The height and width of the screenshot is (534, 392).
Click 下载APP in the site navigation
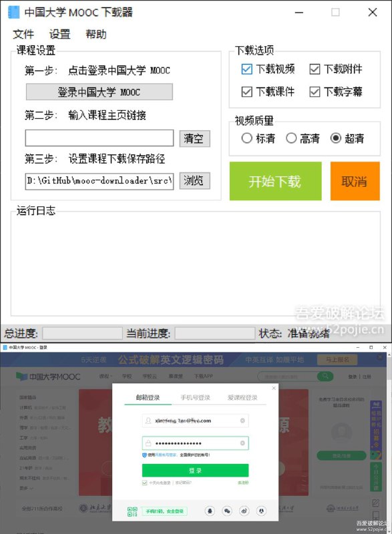[203, 376]
